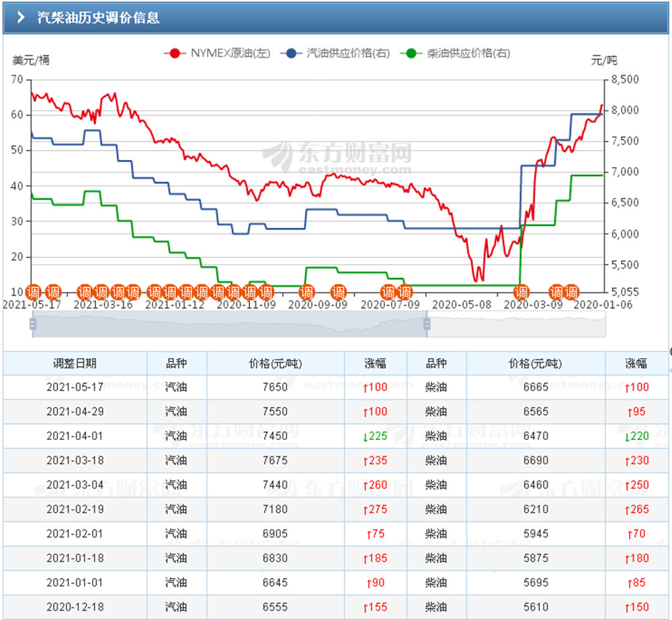Select the 2021-04-01 date cell
Screen dimensions: 672x620
tap(75, 436)
